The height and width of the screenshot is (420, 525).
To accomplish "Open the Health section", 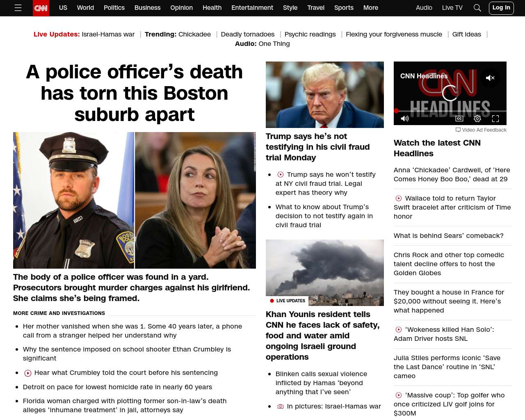I will tap(212, 8).
